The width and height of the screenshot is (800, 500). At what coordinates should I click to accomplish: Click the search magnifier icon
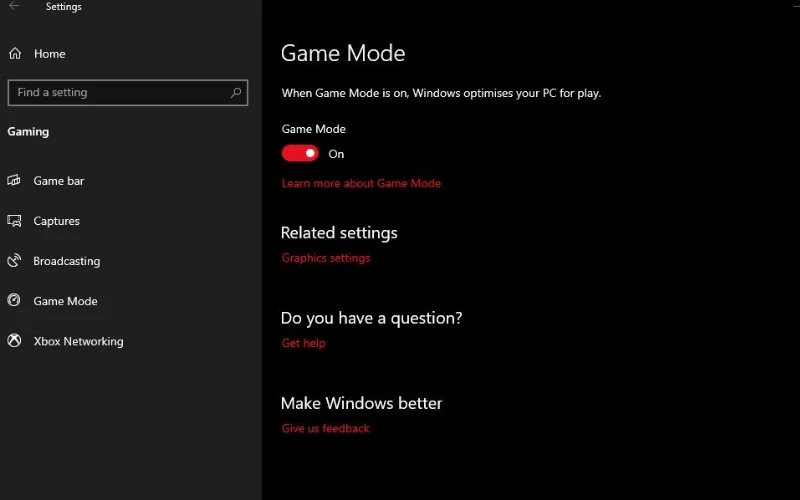tap(236, 92)
